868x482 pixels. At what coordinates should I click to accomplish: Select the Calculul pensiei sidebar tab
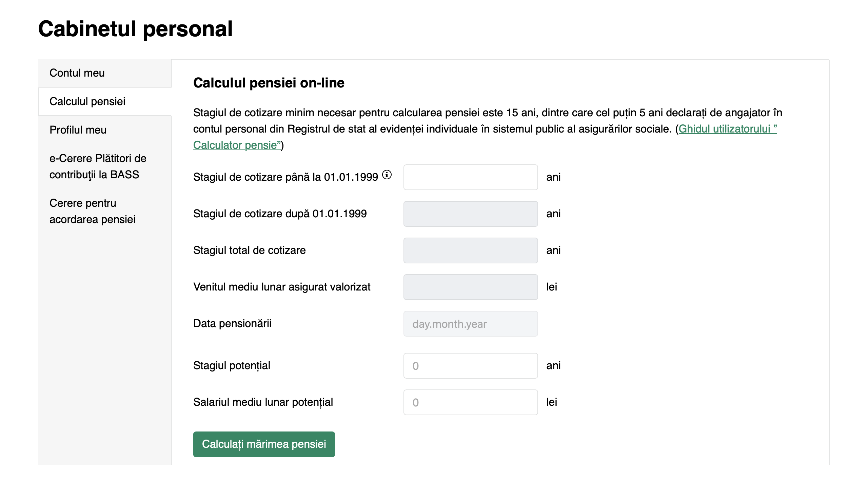point(87,102)
